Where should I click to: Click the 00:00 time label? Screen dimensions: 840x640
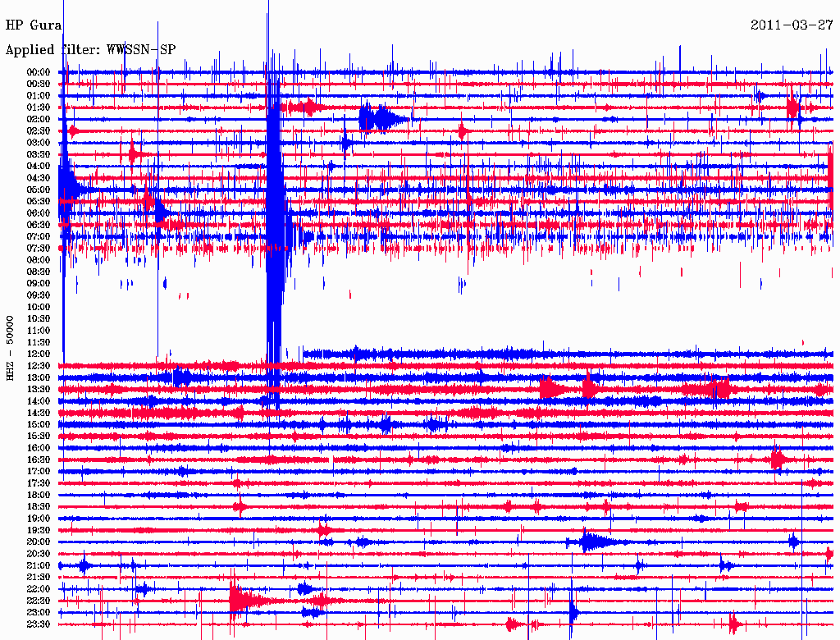(x=39, y=72)
